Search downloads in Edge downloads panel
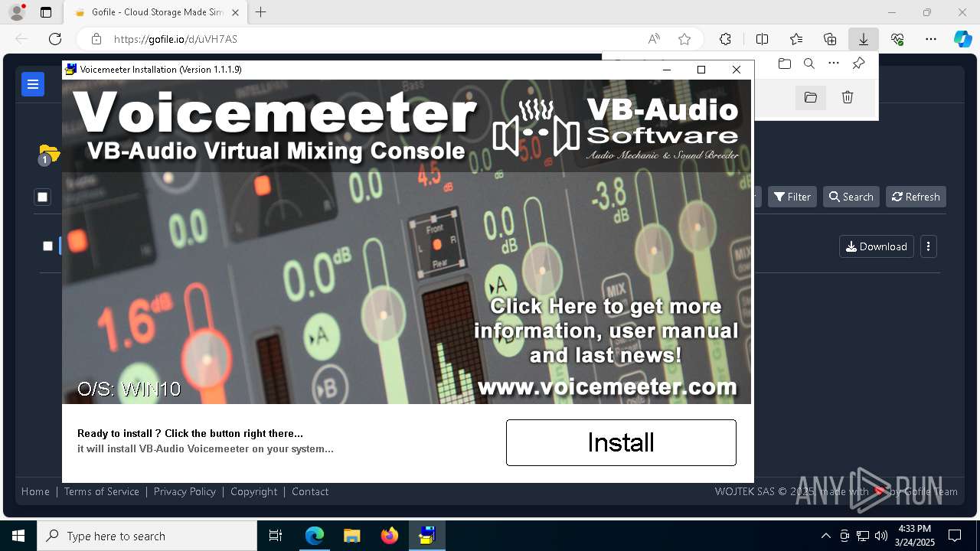The height and width of the screenshot is (551, 980). [x=809, y=64]
